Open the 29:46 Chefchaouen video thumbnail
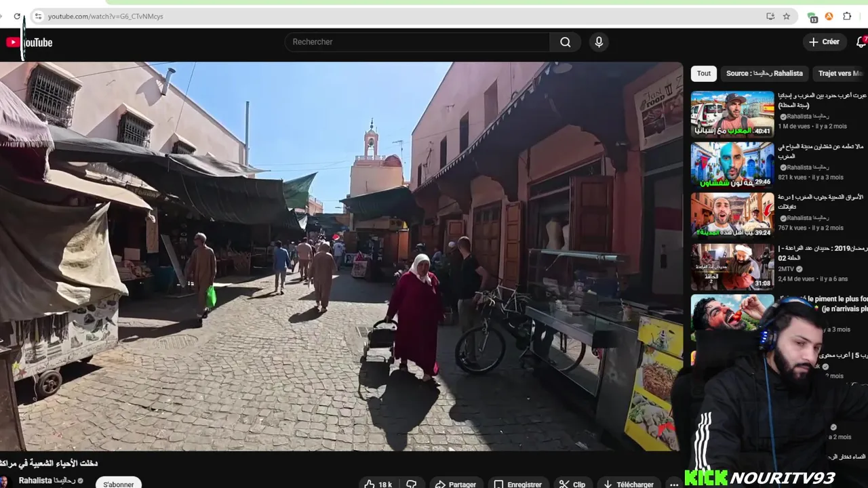The height and width of the screenshot is (488, 868). [732, 165]
